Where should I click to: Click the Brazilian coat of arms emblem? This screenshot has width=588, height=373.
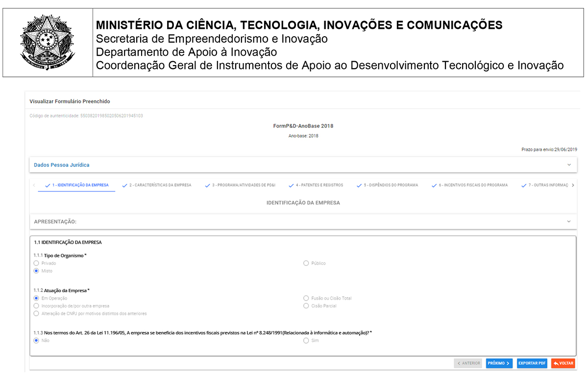[48, 42]
